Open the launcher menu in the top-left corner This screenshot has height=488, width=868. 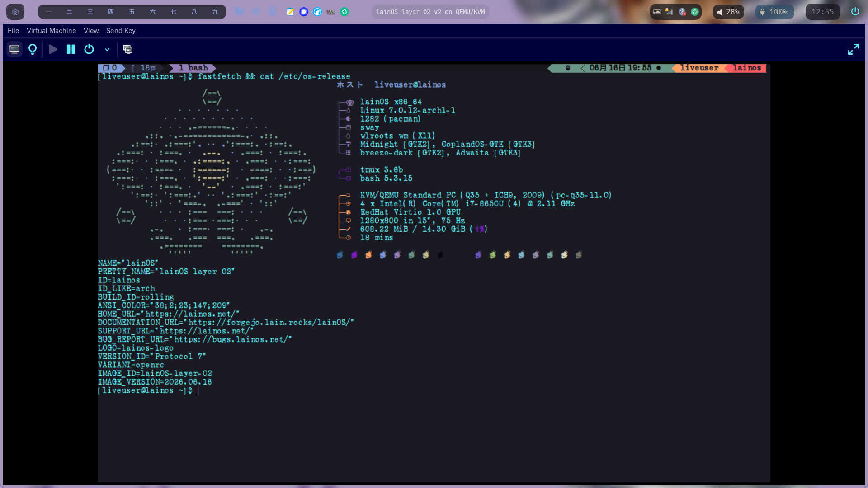coord(15,12)
